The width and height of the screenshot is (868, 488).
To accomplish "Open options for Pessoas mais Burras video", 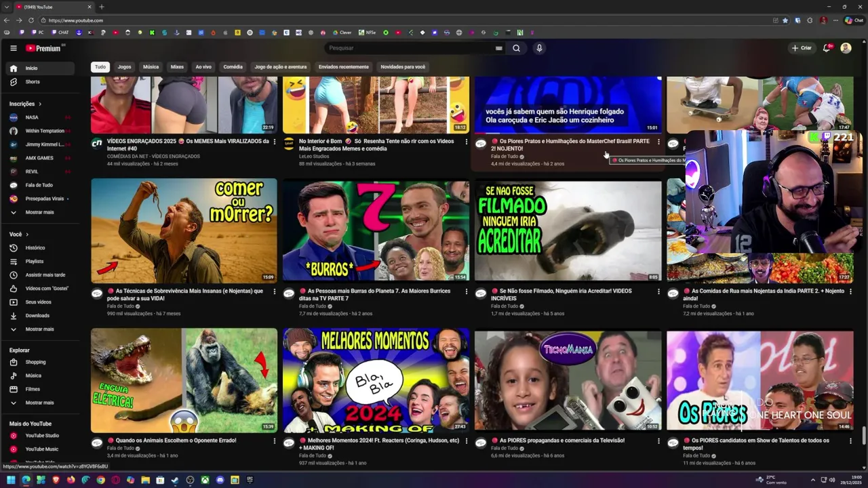I will point(466,291).
